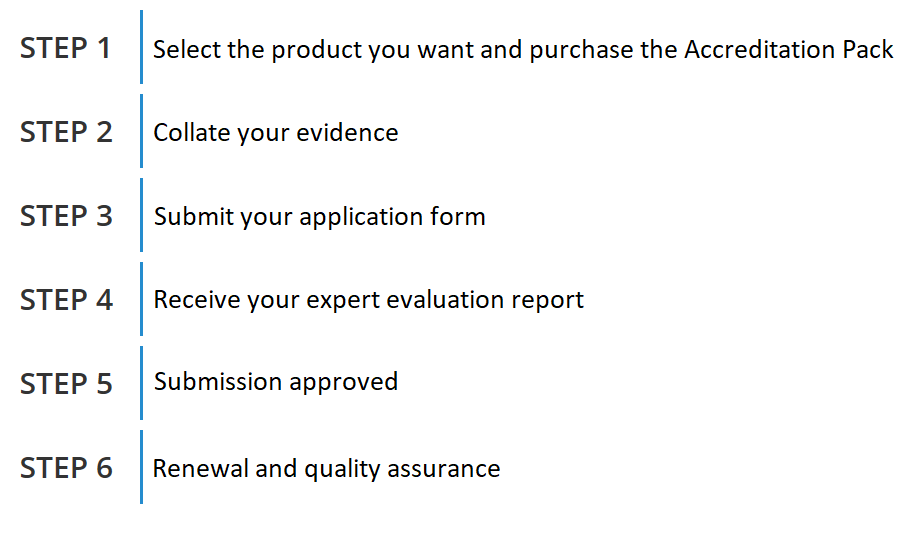
Task: Click the words 'Accreditation Pack'
Action: pyautogui.click(x=789, y=50)
